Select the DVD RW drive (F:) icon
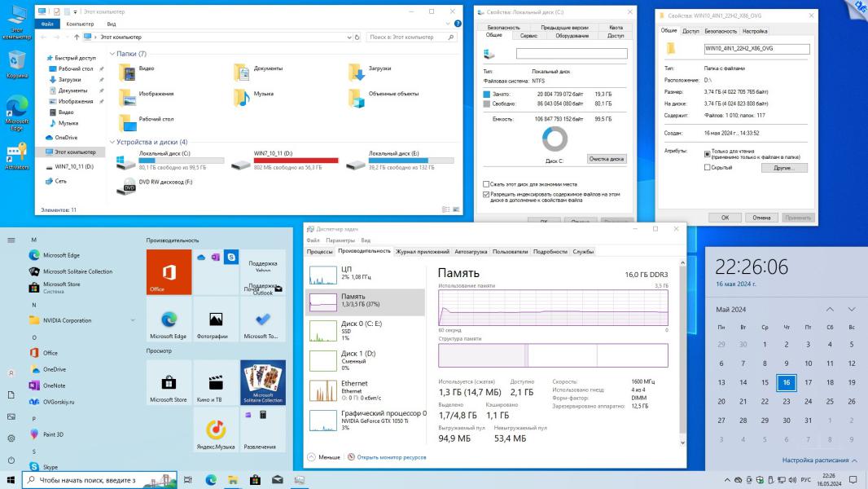The width and height of the screenshot is (868, 489). 127,186
